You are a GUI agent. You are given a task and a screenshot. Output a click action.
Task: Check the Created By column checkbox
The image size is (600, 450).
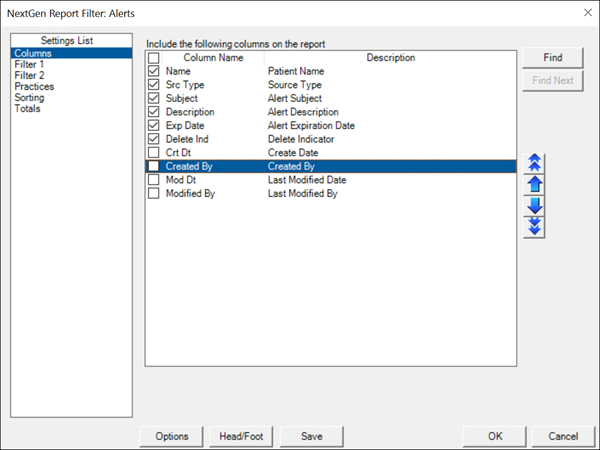pyautogui.click(x=153, y=166)
